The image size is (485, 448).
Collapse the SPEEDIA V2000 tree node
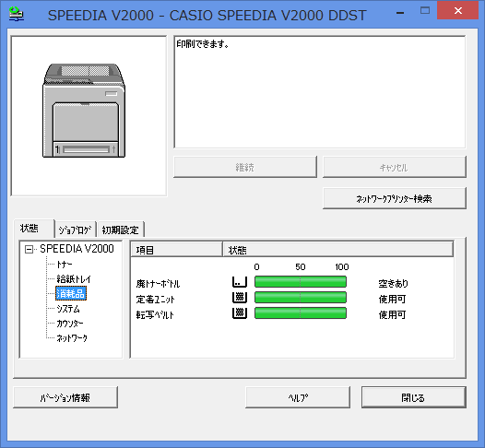pyautogui.click(x=29, y=249)
